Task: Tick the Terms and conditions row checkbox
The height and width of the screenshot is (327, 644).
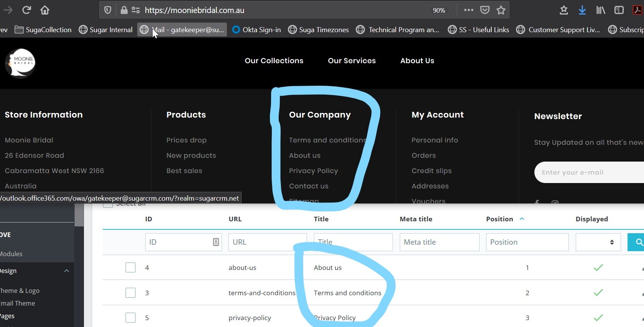Action: point(130,293)
